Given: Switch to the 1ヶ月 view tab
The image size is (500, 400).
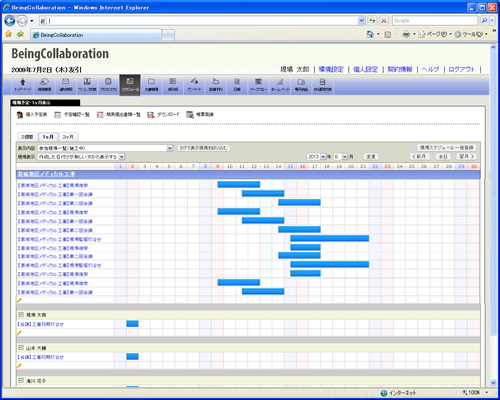Looking at the screenshot, I should 48,137.
